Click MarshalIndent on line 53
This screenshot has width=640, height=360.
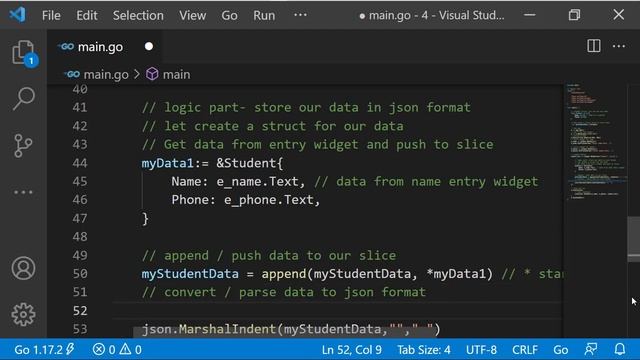[x=227, y=329]
